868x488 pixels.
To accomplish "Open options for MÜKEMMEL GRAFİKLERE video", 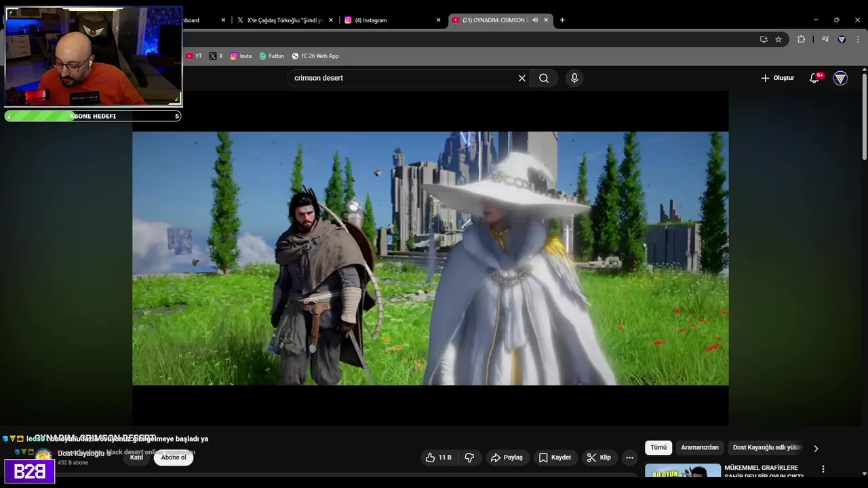I will 823,469.
